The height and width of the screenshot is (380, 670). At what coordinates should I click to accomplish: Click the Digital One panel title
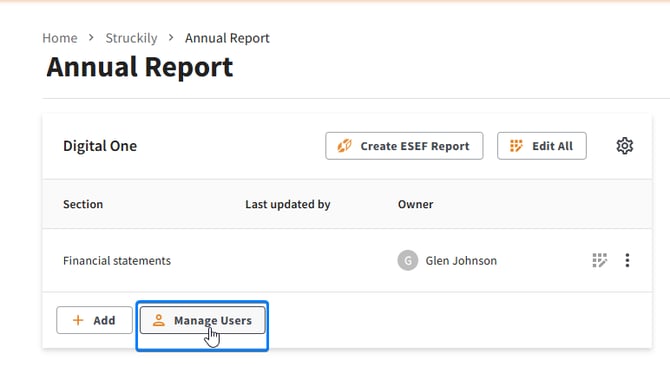pos(100,146)
